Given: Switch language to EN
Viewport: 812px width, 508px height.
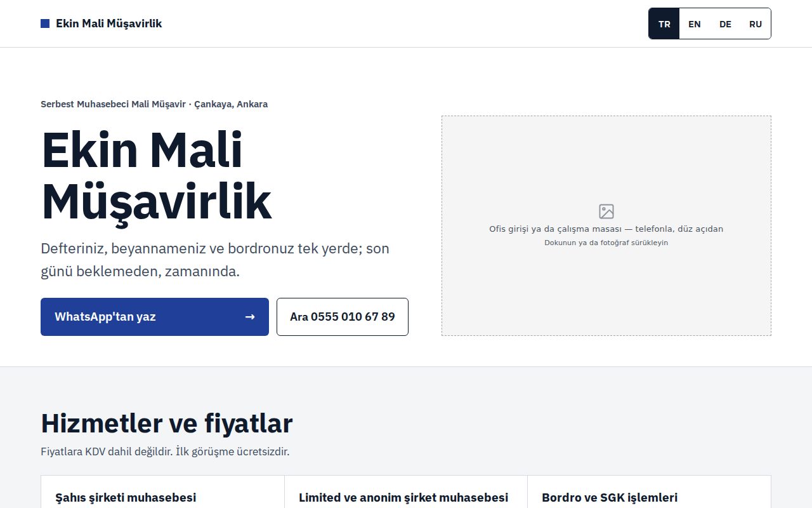Looking at the screenshot, I should [695, 24].
